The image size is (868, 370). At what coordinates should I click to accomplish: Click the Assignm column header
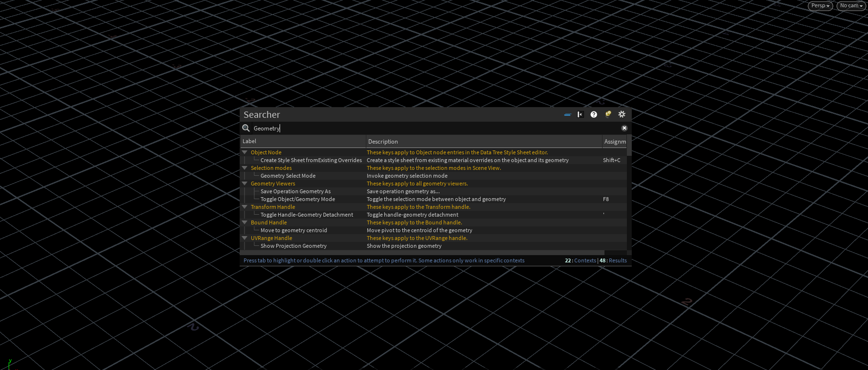pyautogui.click(x=615, y=141)
